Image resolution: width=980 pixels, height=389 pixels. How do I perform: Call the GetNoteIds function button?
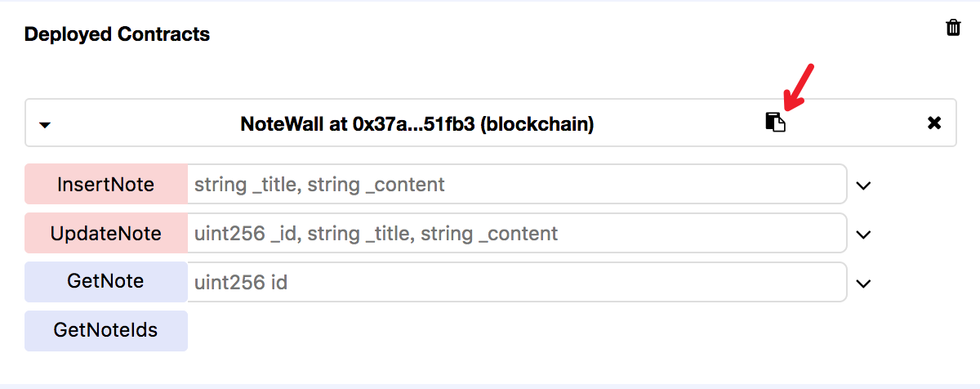point(106,331)
